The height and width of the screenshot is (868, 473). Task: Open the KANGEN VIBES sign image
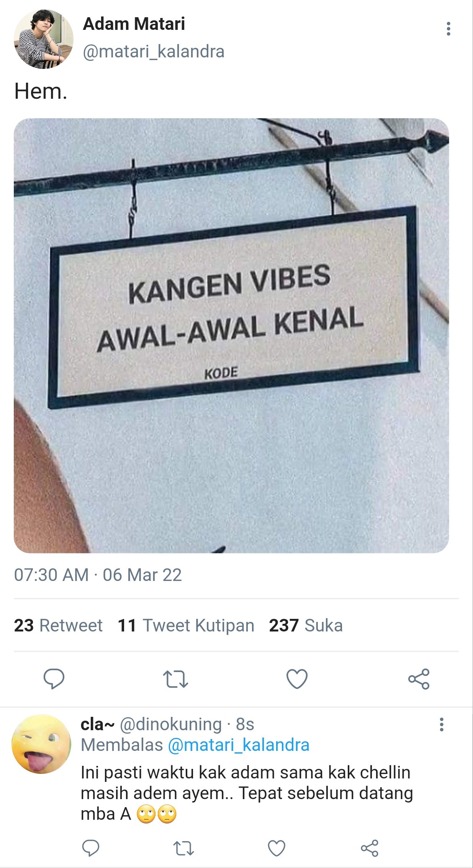(231, 336)
